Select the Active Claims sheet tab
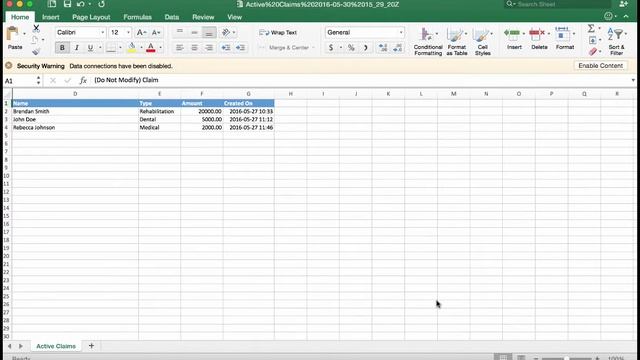This screenshot has height=360, width=640. click(56, 346)
